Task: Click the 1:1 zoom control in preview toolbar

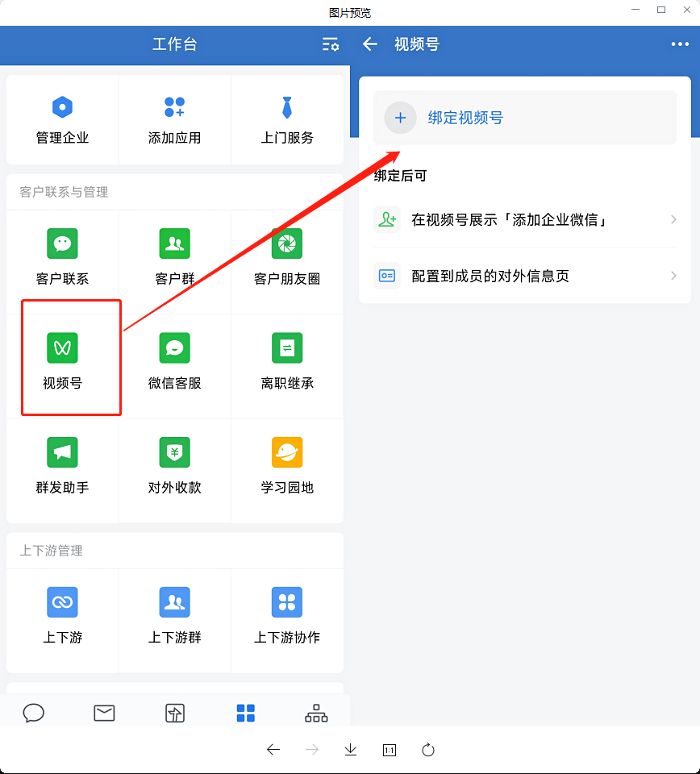Action: pos(389,750)
